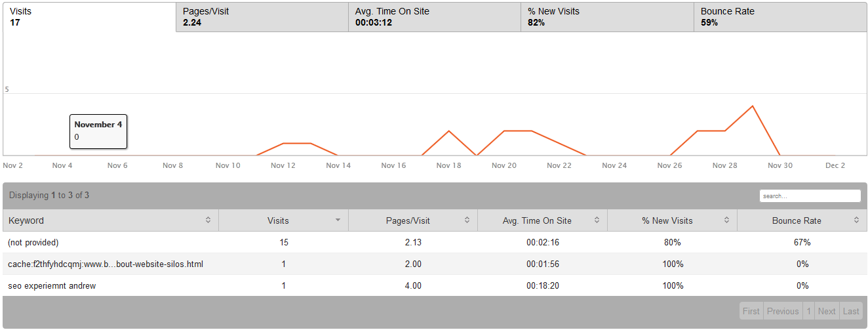Select the "(not provided)" keyword row
Viewport: 868px width, 332px height.
coord(33,243)
